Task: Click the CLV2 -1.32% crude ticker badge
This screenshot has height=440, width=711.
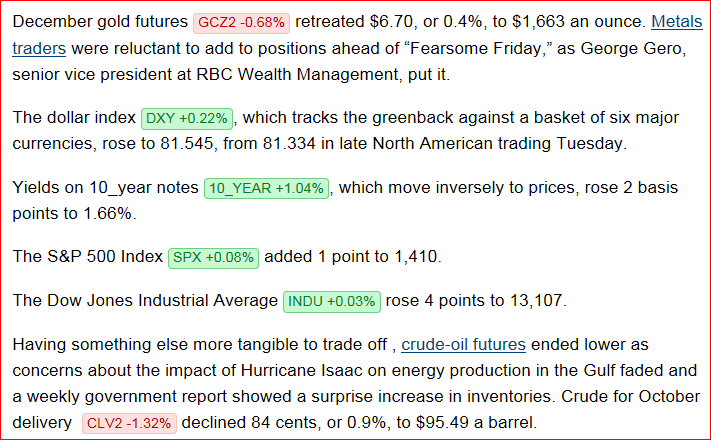Action: 129,423
